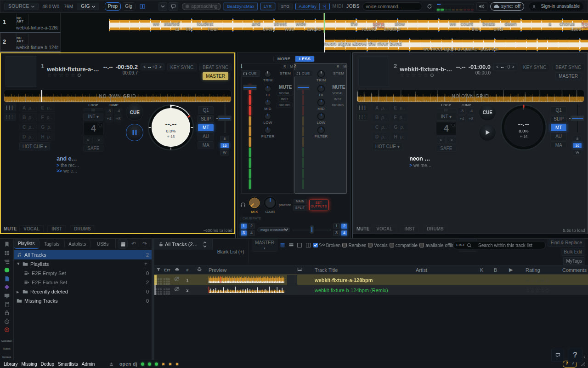Open the HOT CUE dropdown on deck 1
Screen dimensions: 588x368
(x=34, y=146)
